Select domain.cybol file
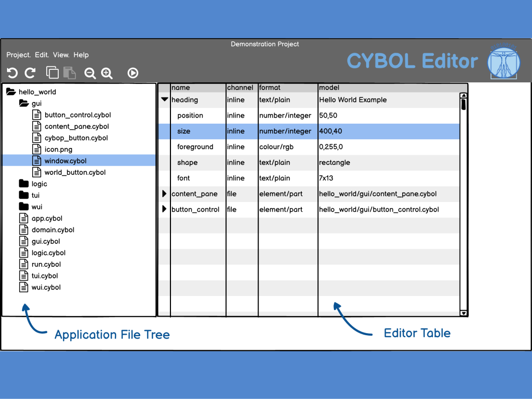 pyautogui.click(x=52, y=230)
